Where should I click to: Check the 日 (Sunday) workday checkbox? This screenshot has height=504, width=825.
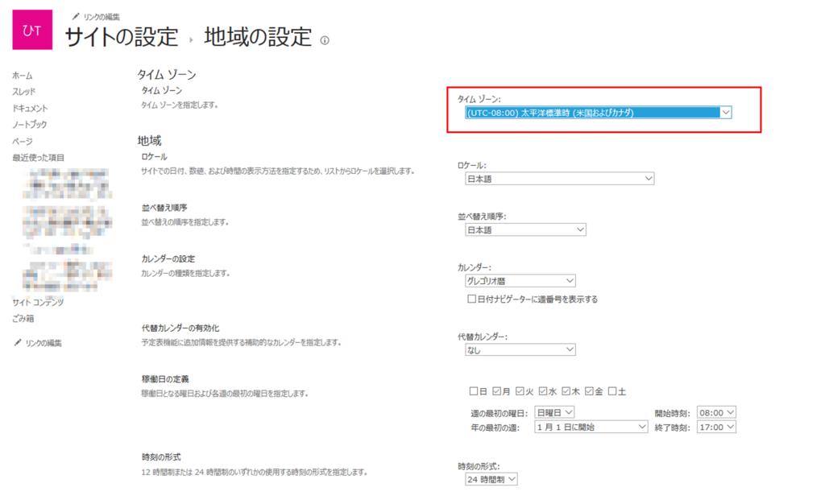(x=474, y=391)
